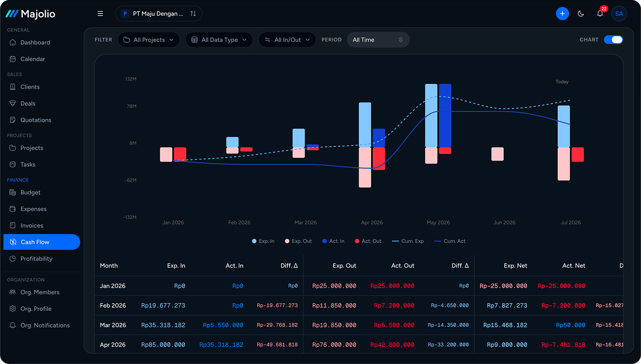The height and width of the screenshot is (364, 641).
Task: Open the Profitability page
Action: (x=42, y=259)
